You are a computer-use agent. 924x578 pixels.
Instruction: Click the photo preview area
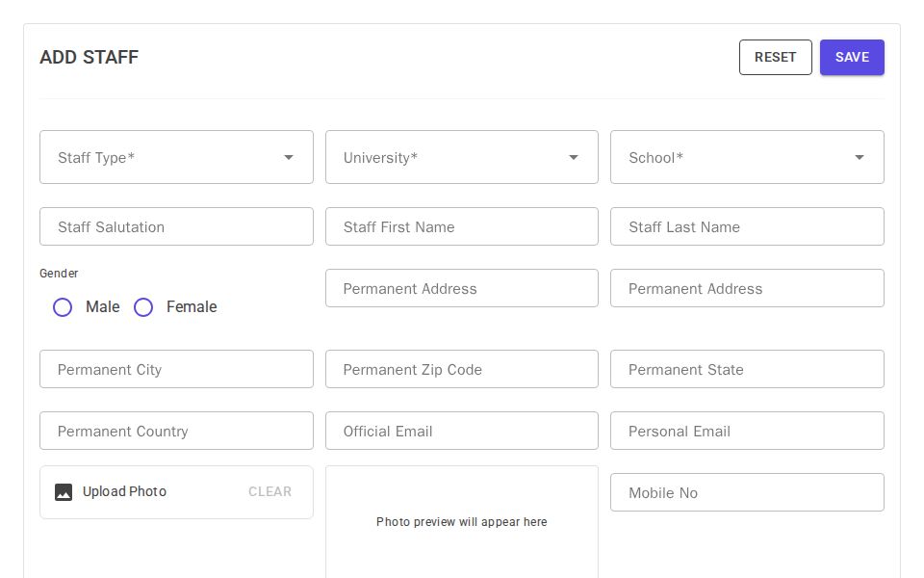coord(461,521)
